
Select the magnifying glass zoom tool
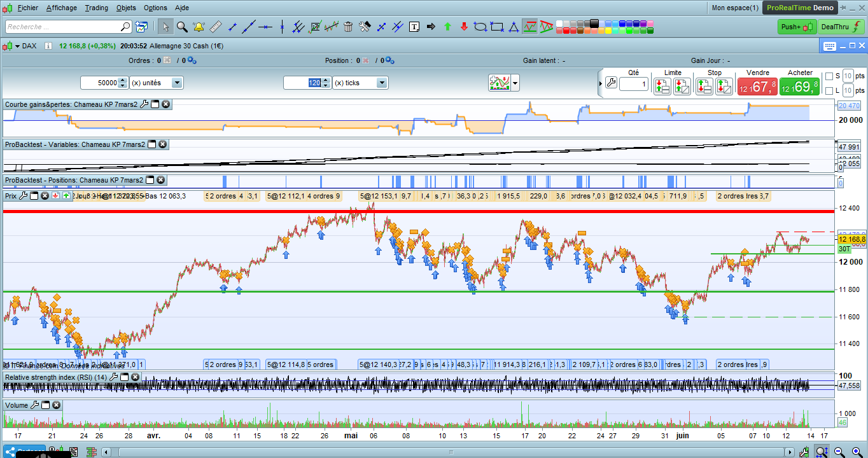pyautogui.click(x=182, y=27)
